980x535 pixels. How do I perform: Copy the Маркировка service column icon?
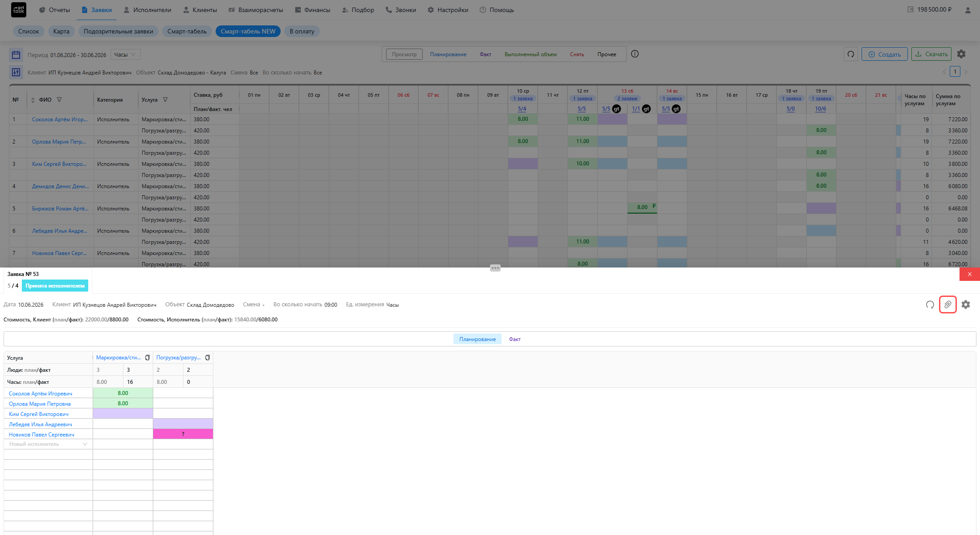coord(147,358)
